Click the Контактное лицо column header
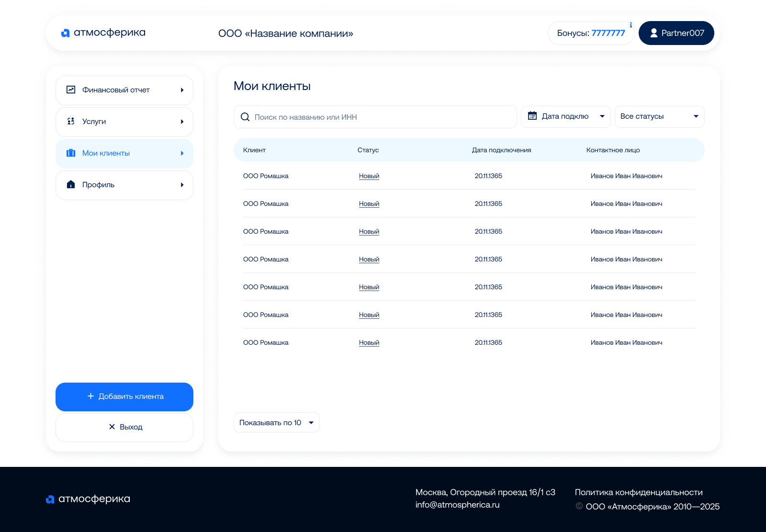 (x=613, y=150)
